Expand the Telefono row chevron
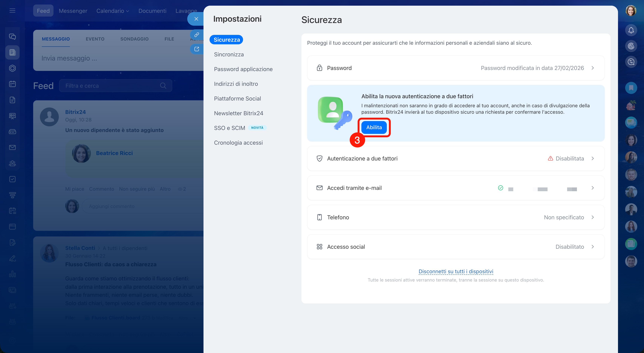This screenshot has width=644, height=353. (593, 217)
